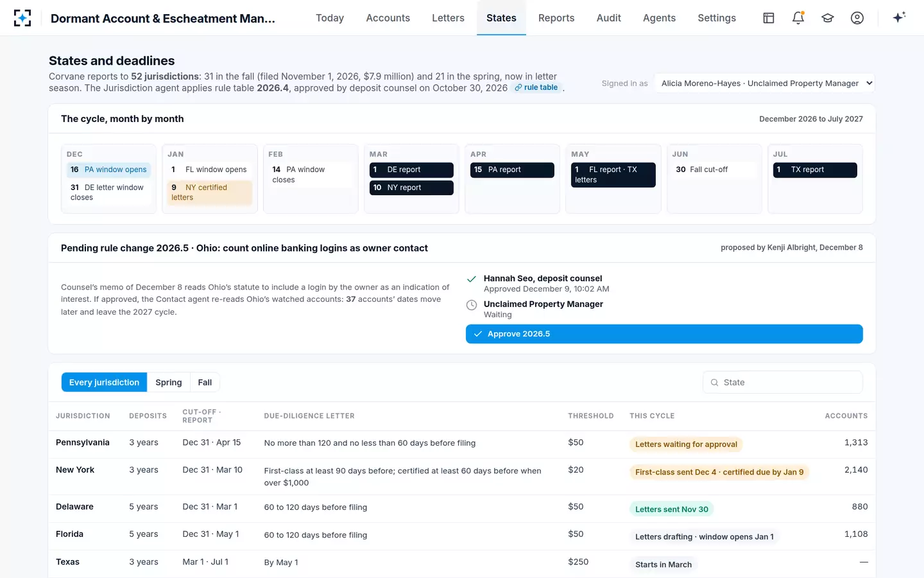Filter jurisdictions by Fall
The width and height of the screenshot is (924, 578).
(205, 382)
